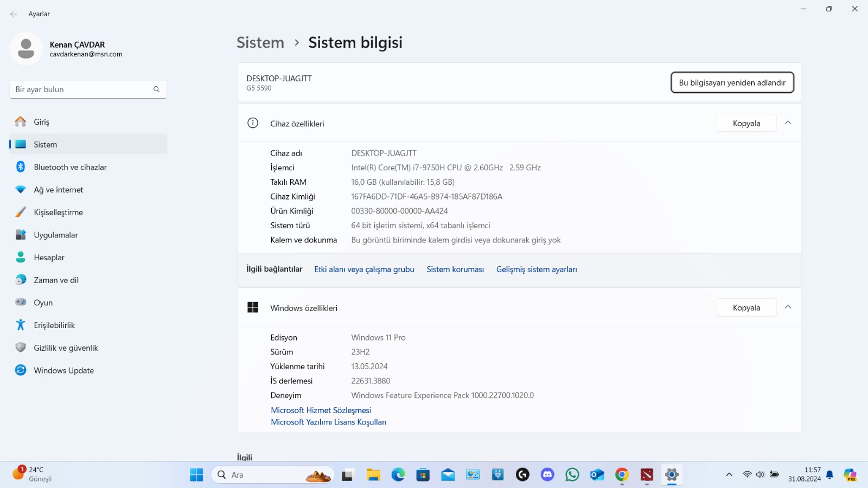Click the Cihaz Kimliği value text
Viewport: 868px width, 488px height.
[x=427, y=197]
